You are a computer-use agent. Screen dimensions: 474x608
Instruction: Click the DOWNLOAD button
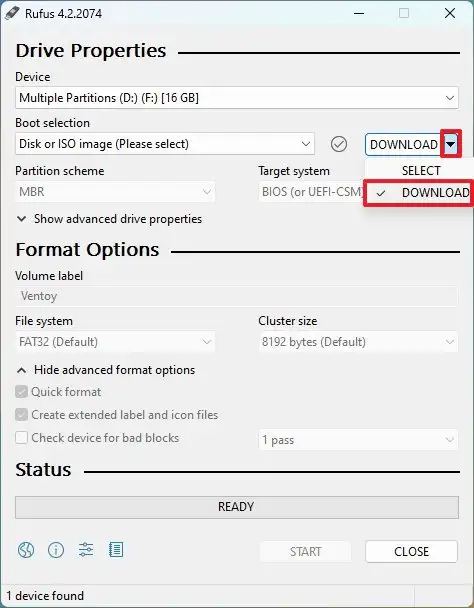click(403, 145)
